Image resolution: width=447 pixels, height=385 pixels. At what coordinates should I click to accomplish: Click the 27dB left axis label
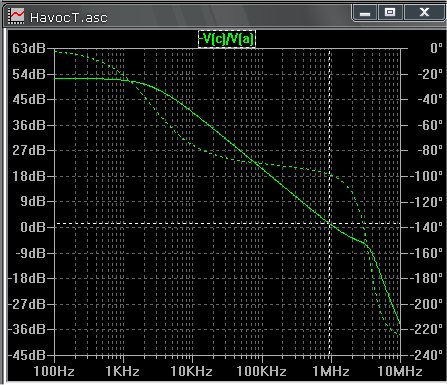click(x=29, y=150)
